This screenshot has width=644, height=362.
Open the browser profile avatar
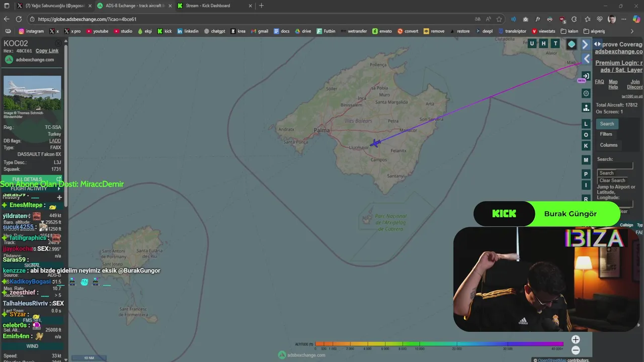coord(612,19)
